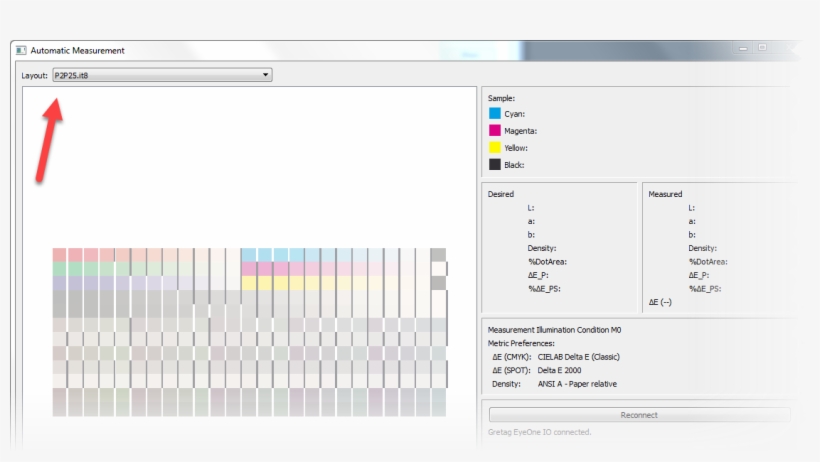
Task: Open the Layout P2P25.it8 dropdown
Action: pos(160,75)
